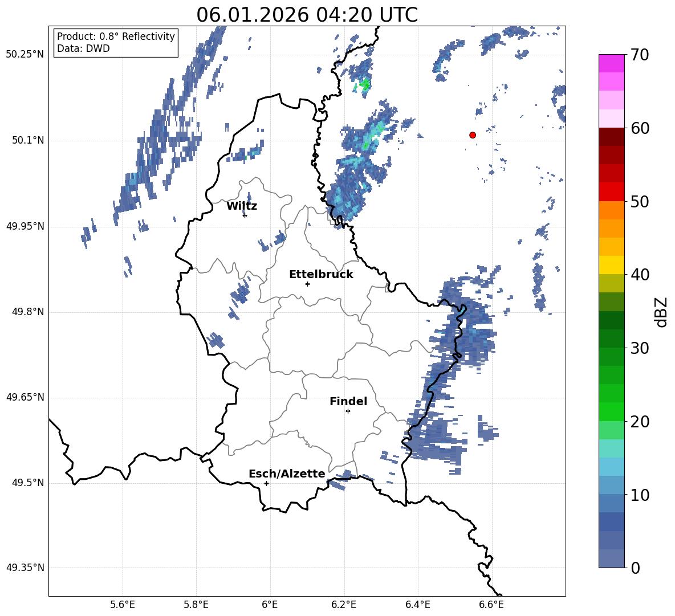Click the Esch/Alzette station label
Image resolution: width=675 pixels, height=616 pixels.
[287, 474]
